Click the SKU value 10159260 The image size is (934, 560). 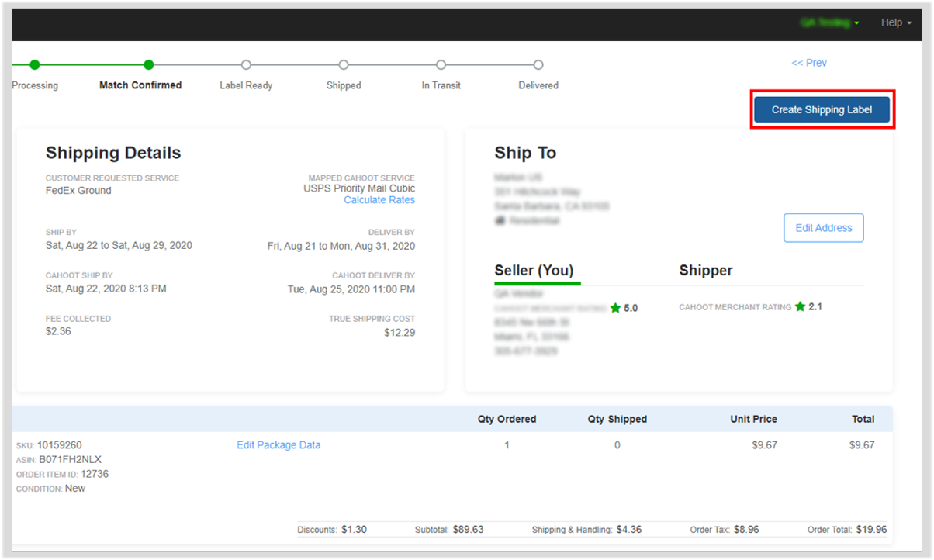pos(59,445)
